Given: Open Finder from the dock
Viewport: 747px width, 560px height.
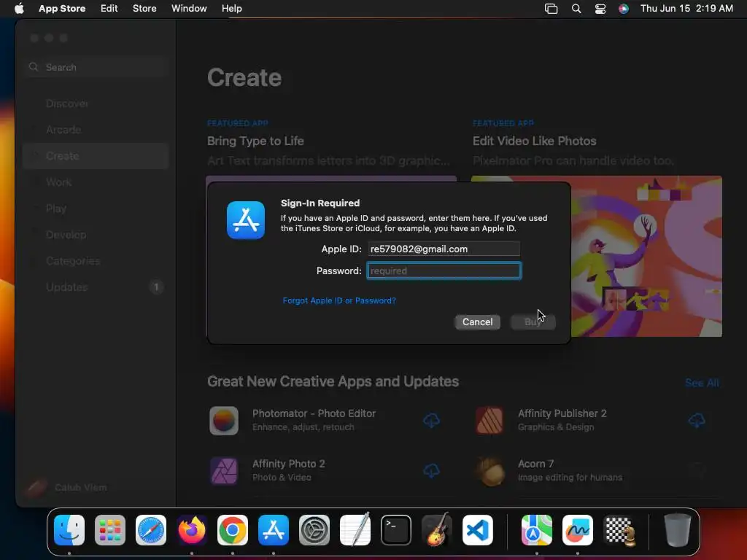Looking at the screenshot, I should [x=69, y=530].
